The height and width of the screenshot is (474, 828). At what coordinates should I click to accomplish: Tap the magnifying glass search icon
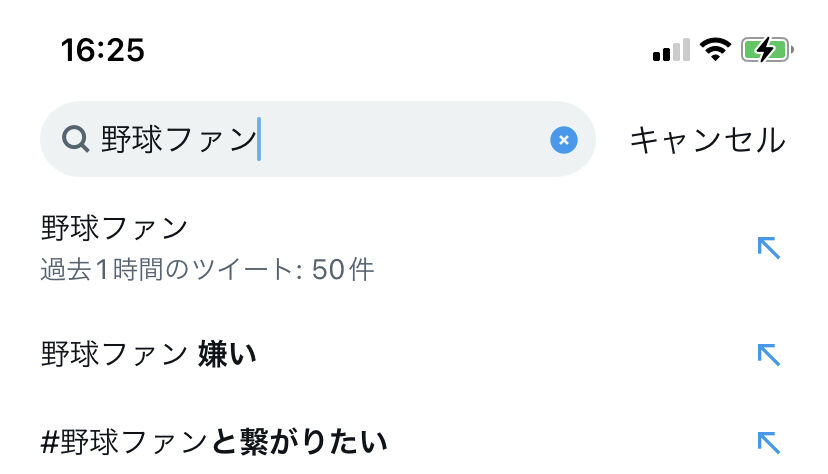click(76, 139)
